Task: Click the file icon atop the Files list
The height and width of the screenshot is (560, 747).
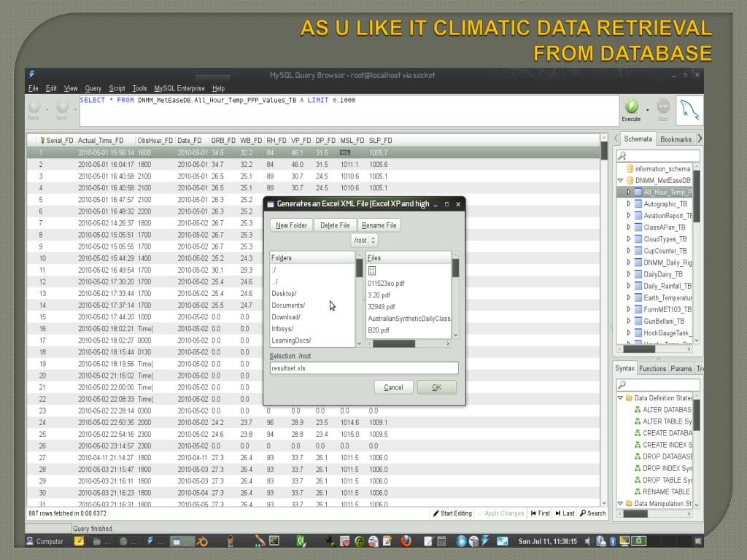Action: [x=372, y=271]
